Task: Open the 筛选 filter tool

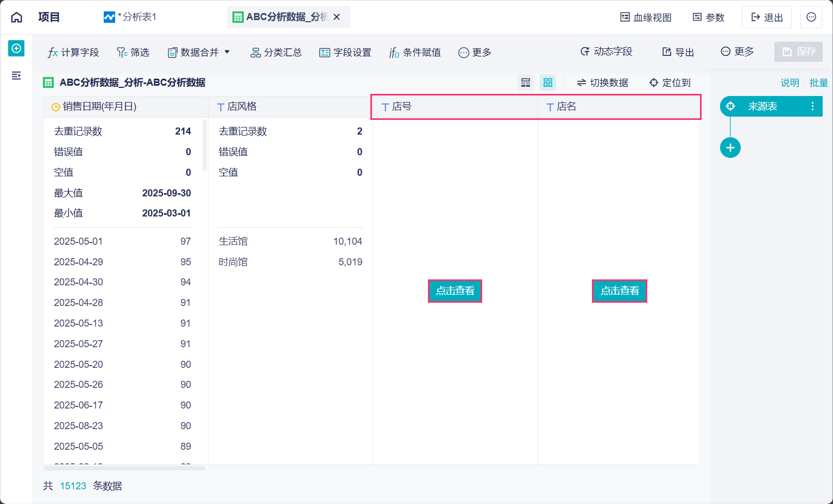Action: [x=133, y=52]
